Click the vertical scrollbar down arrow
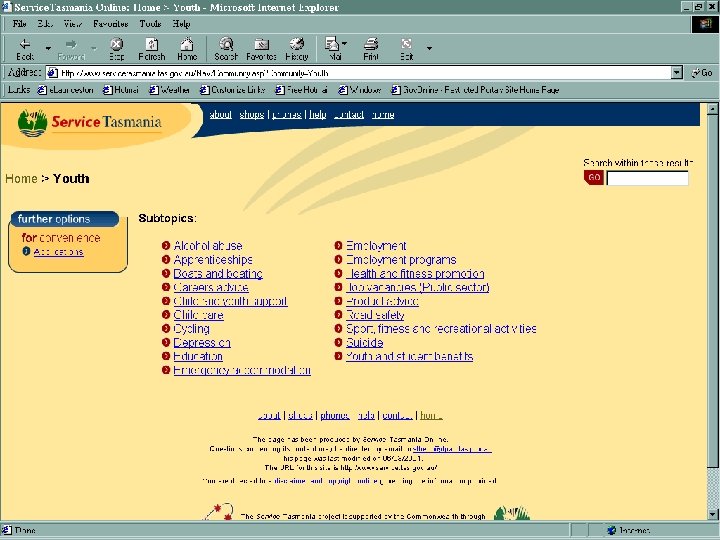The image size is (720, 540). point(712,514)
